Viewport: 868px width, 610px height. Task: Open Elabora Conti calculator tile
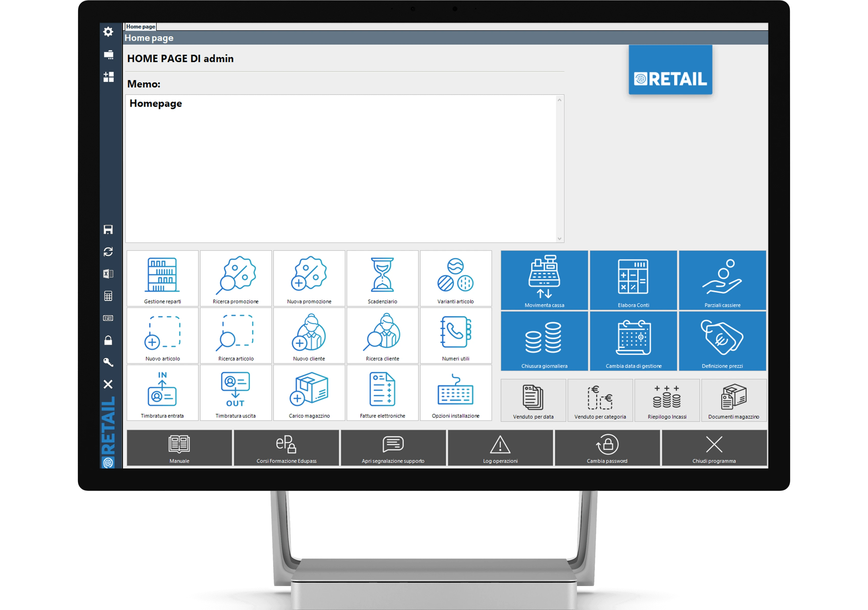(x=633, y=280)
